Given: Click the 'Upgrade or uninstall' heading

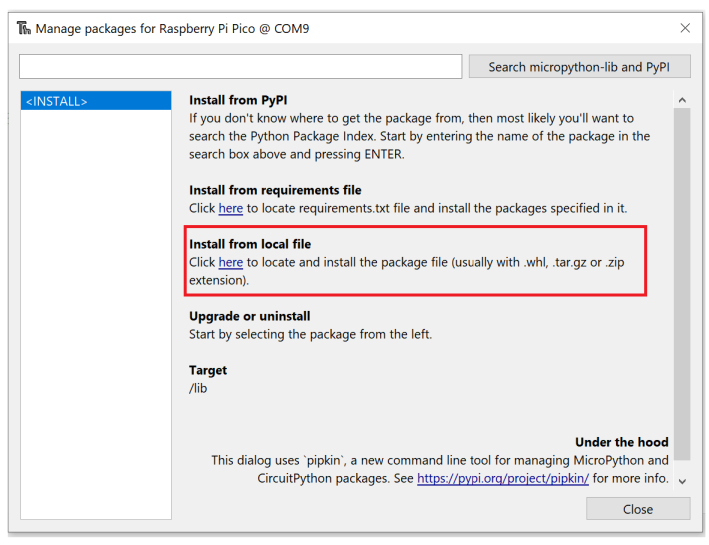Looking at the screenshot, I should coord(249,316).
